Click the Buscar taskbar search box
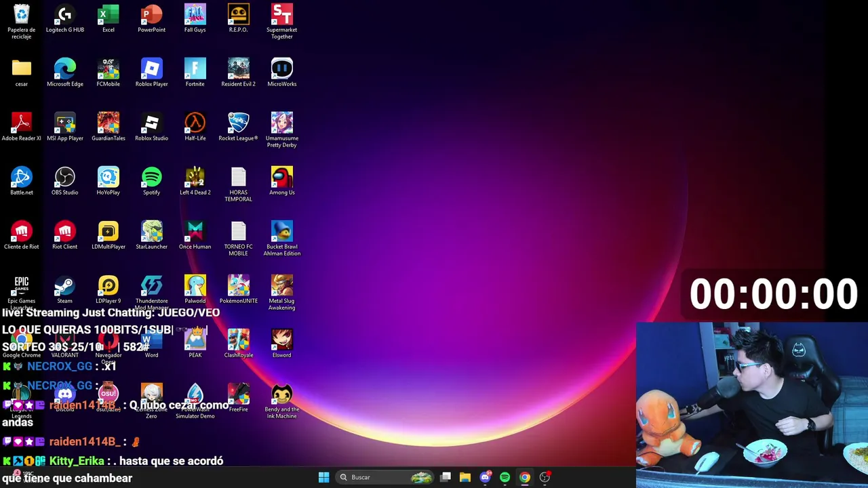 (385, 477)
